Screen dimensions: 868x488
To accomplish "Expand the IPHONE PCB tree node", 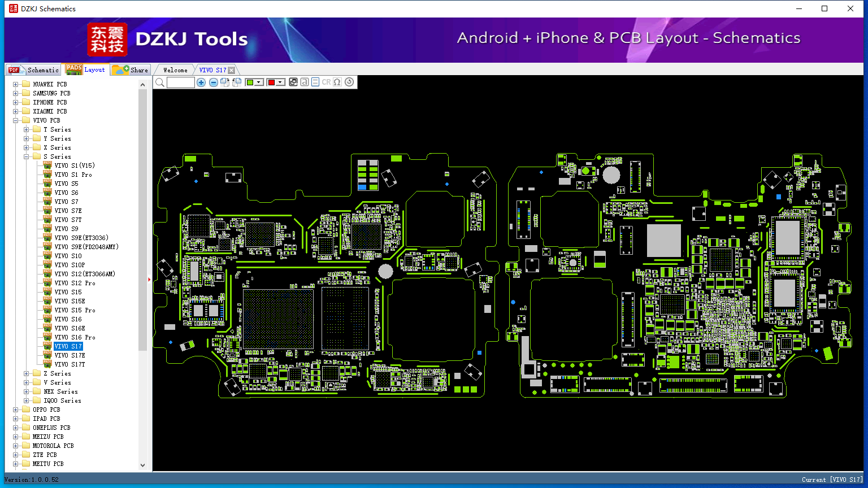I will click(16, 102).
